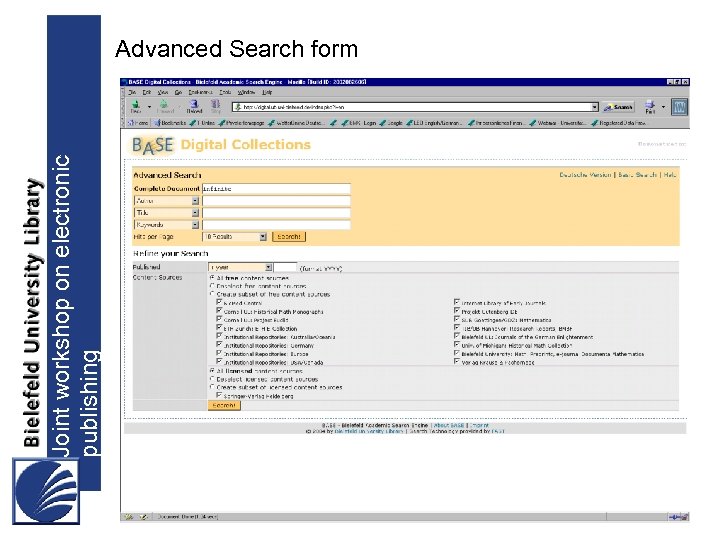Click the Bielefeld University logo on the slide
Screen dimensions: 720x540
click(x=46, y=491)
